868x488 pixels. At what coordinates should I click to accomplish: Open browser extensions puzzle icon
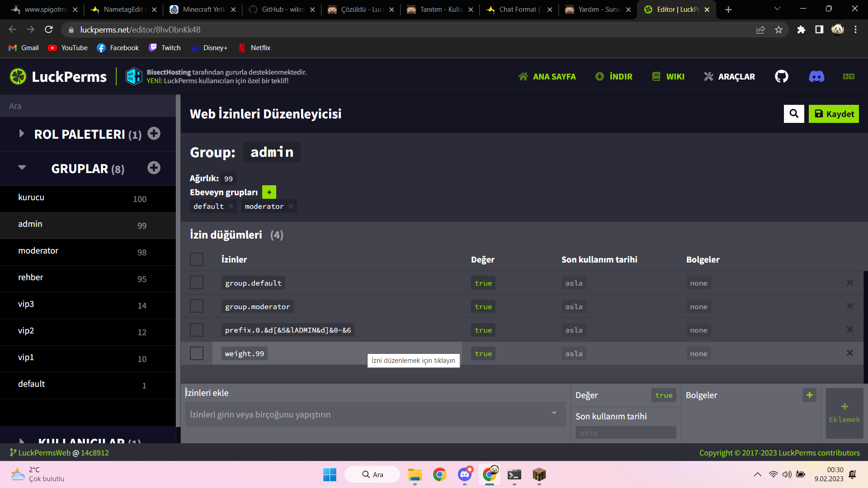pos(801,30)
